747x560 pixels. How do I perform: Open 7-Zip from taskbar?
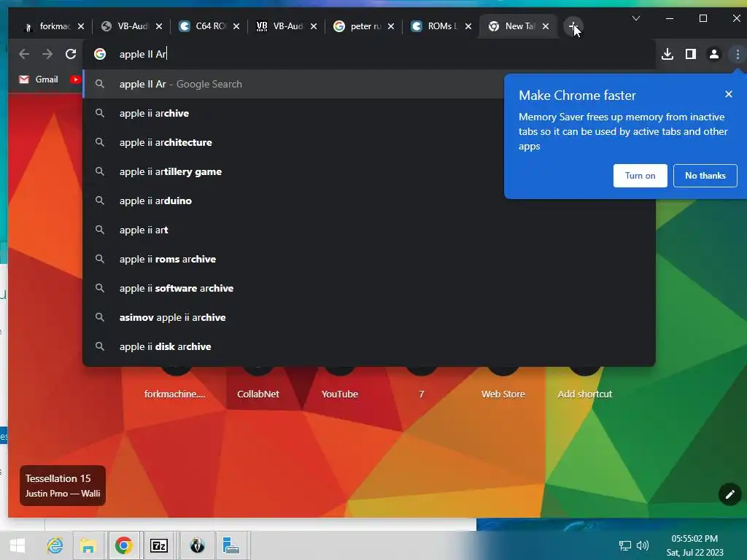158,545
